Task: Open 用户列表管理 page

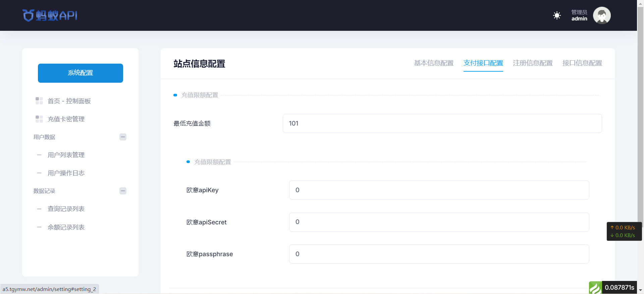Action: [66, 155]
